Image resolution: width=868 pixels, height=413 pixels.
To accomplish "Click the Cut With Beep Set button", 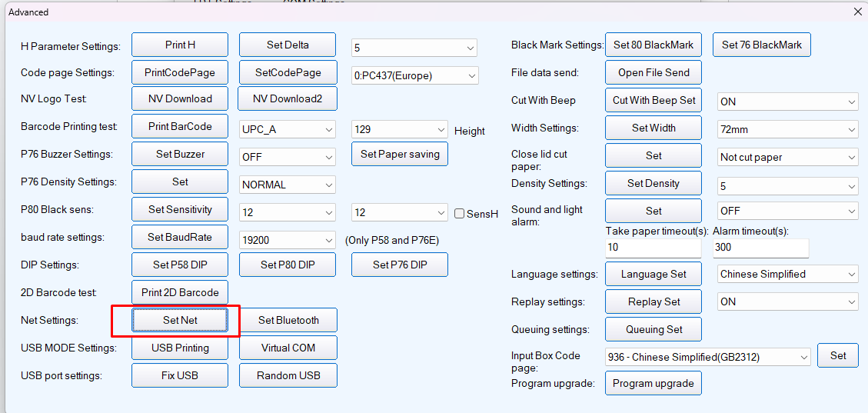I will 653,100.
